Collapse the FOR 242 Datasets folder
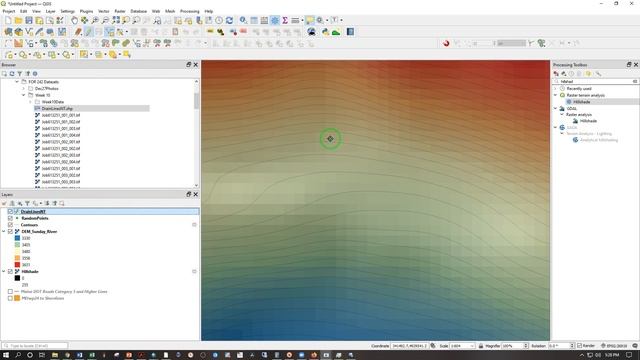 (17, 82)
